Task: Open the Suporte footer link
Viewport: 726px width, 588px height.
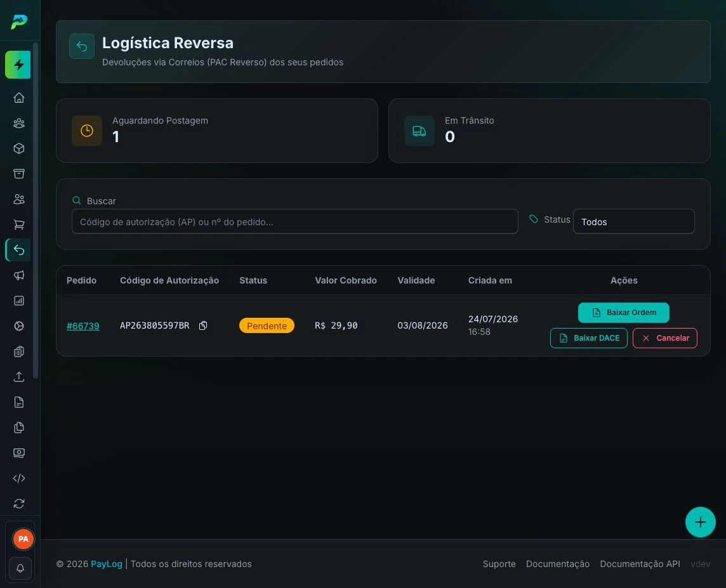Action: [499, 564]
